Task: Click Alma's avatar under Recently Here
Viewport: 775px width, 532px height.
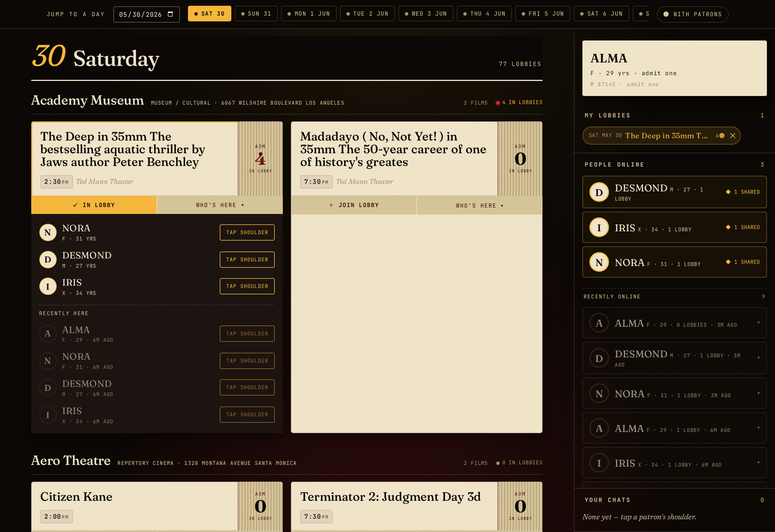Action: point(48,333)
